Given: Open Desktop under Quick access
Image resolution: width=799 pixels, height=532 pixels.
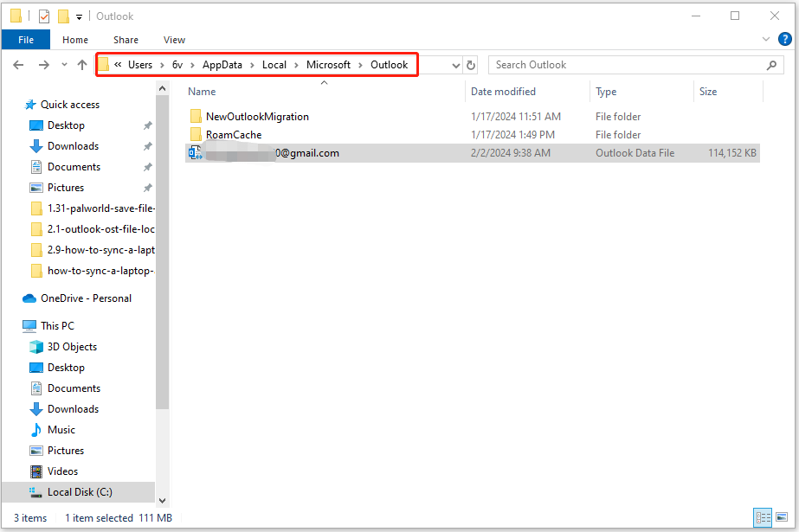Looking at the screenshot, I should [x=66, y=125].
